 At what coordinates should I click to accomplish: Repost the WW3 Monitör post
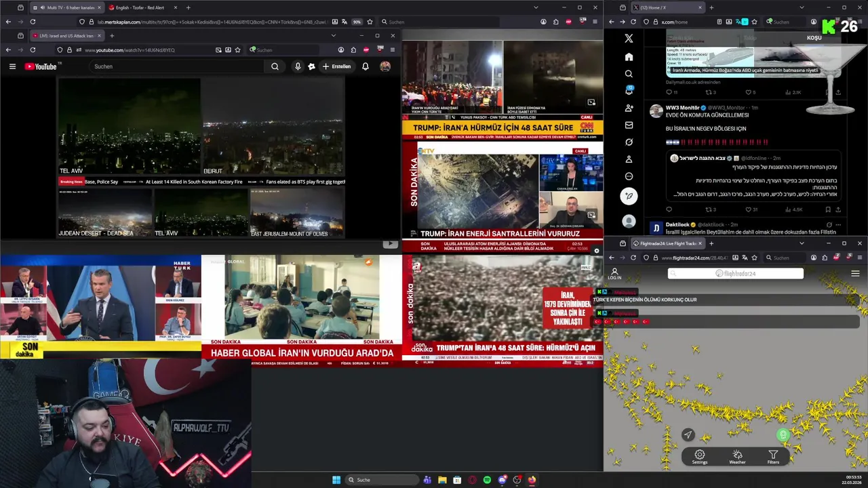point(709,209)
